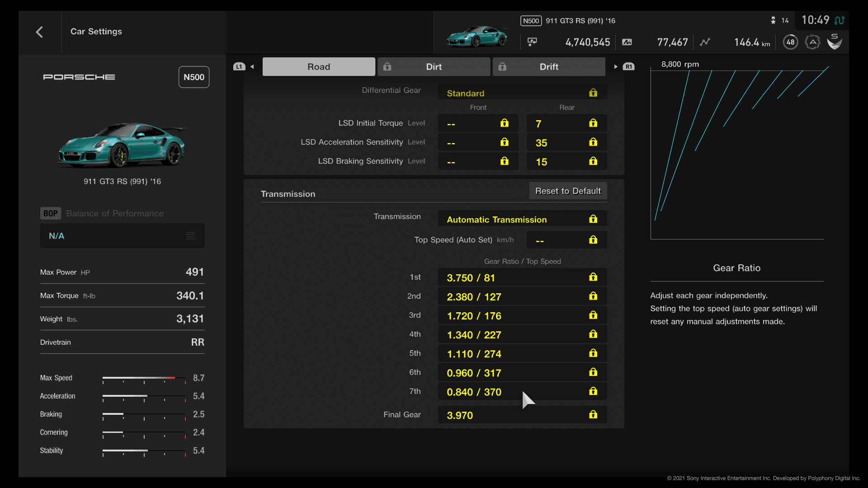Screen dimensions: 868x488
Task: Click lock icon on 1st gear row
Action: tap(593, 277)
